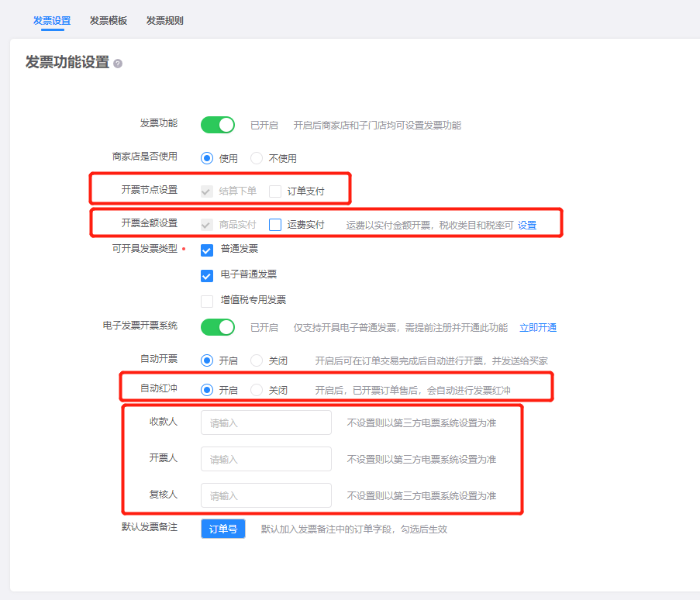Screen dimensions: 700x600
Task: Focus the 收款人 input field
Action: tap(266, 422)
